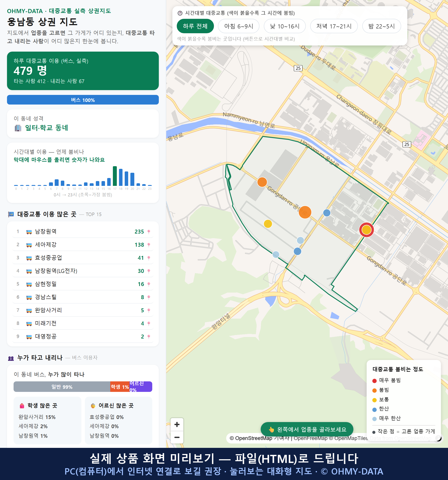Zoom in the map with plus button

[177, 424]
